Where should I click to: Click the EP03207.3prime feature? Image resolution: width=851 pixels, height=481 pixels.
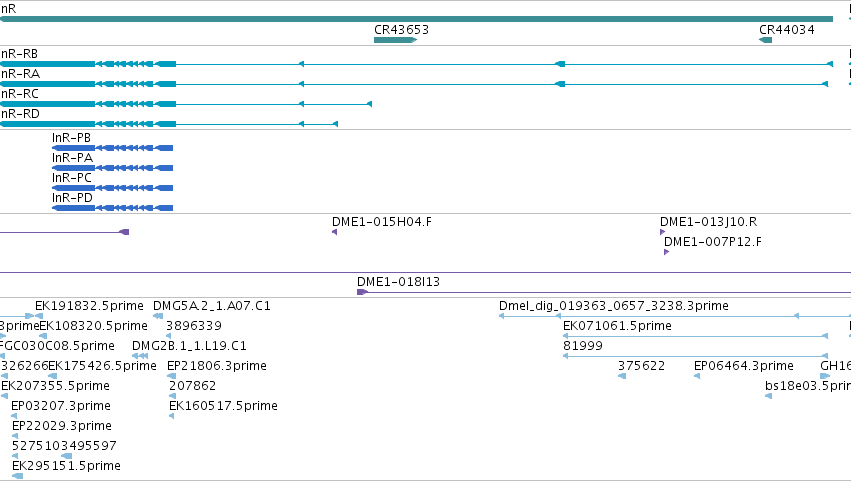coord(14,416)
